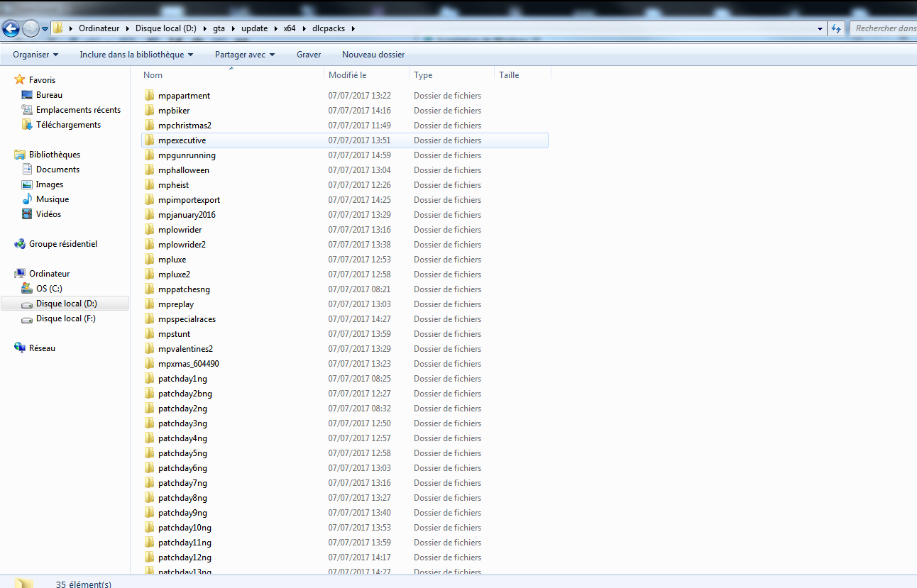917x588 pixels.
Task: Select the mplowrider folder icon
Action: (x=149, y=229)
